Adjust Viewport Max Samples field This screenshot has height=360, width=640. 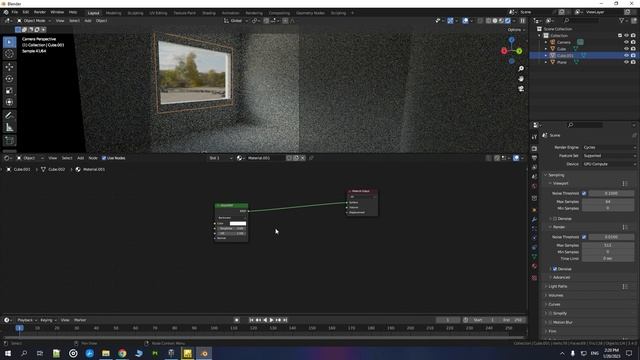coord(608,202)
